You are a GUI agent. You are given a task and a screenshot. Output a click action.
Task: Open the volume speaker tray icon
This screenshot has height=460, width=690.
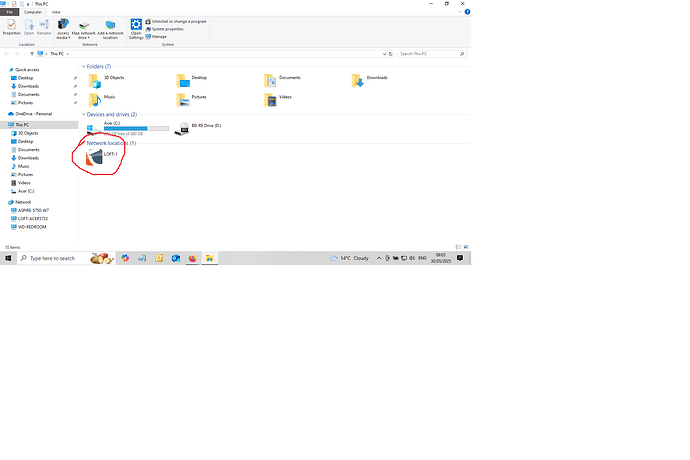tap(412, 258)
